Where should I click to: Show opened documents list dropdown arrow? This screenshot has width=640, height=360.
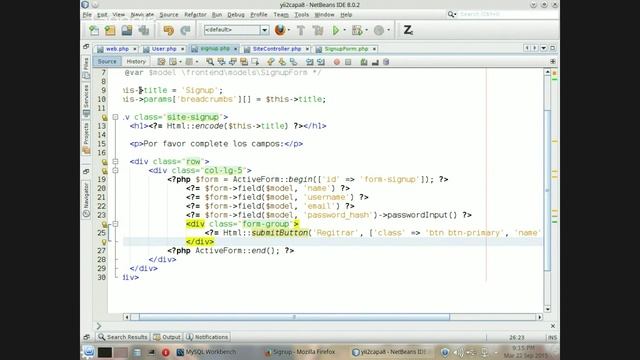(x=543, y=48)
